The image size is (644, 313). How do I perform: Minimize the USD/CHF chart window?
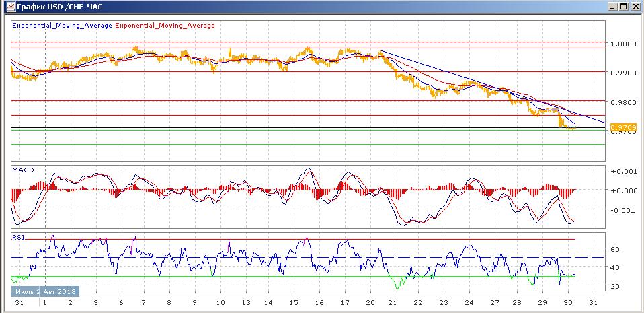pos(613,6)
